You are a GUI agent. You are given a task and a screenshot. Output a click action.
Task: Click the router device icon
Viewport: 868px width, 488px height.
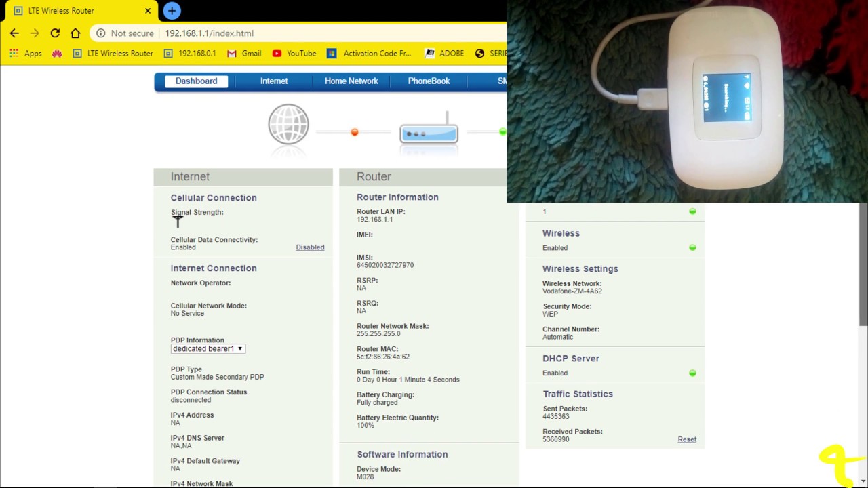pos(429,129)
